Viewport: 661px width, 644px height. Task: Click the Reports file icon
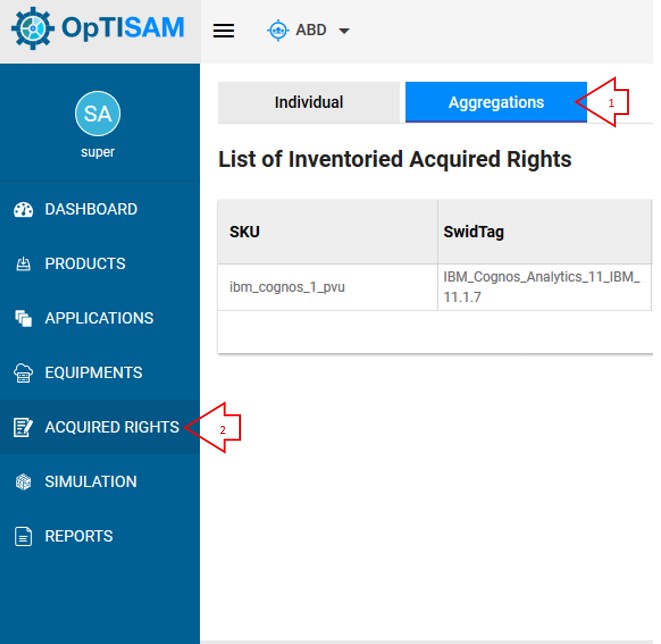click(x=23, y=537)
